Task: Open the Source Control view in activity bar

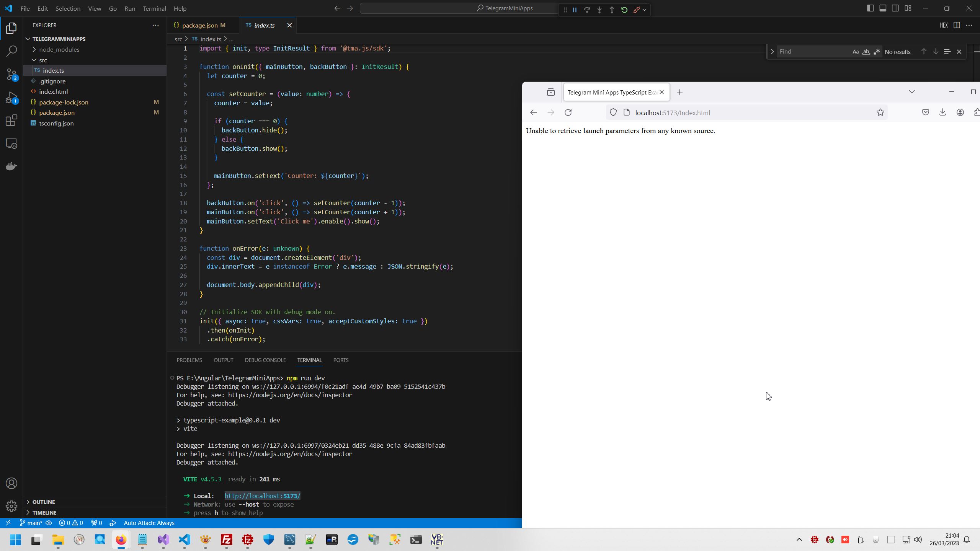Action: click(11, 75)
